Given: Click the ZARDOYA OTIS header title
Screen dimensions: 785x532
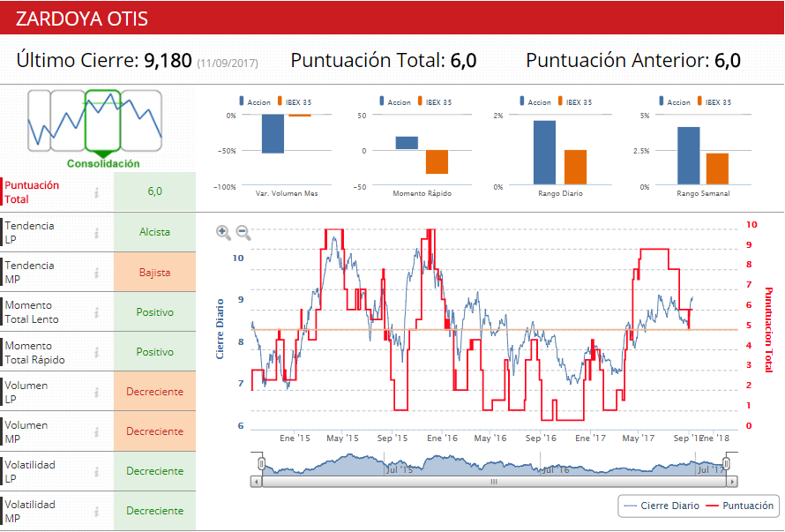Looking at the screenshot, I should click(82, 19).
